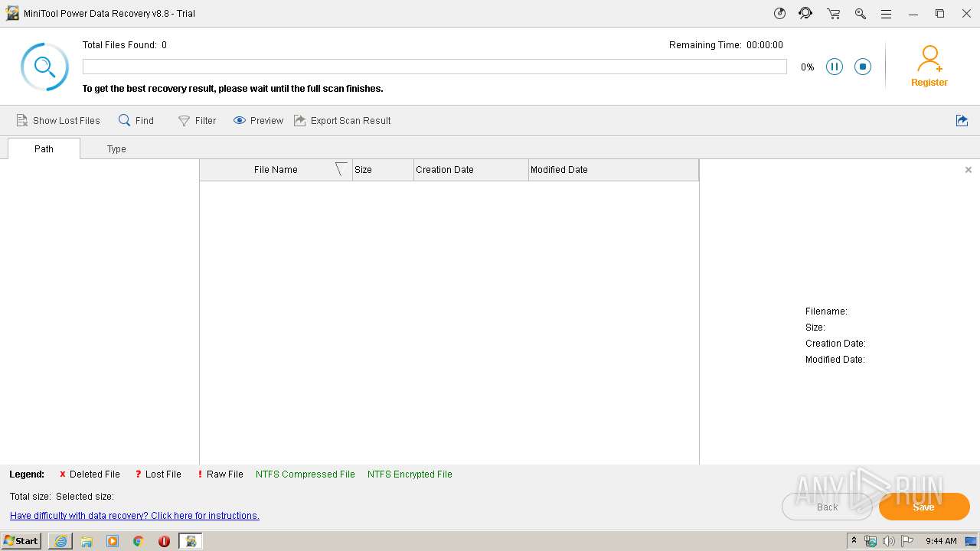The width and height of the screenshot is (980, 551).
Task: Minimize the MiniTool window
Action: (913, 14)
